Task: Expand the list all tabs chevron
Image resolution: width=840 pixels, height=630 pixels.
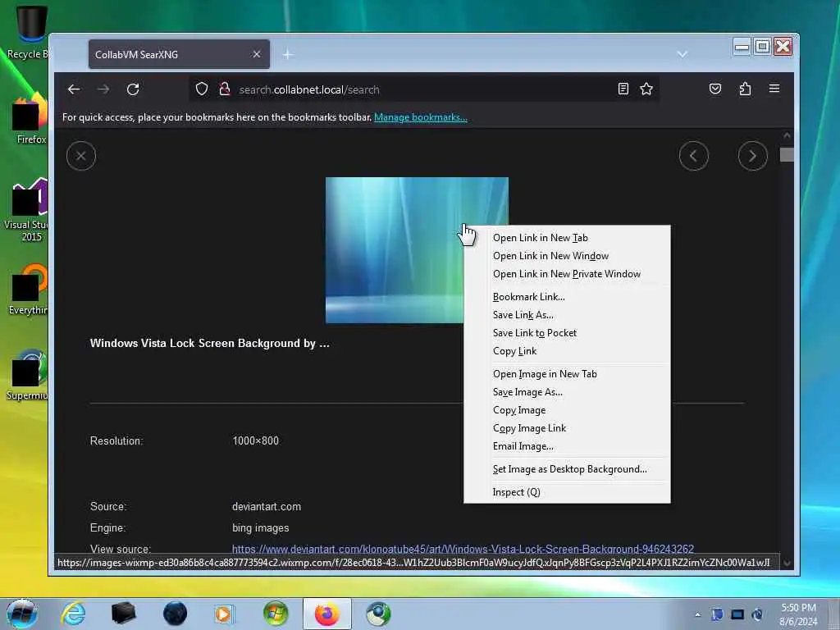Action: point(682,54)
